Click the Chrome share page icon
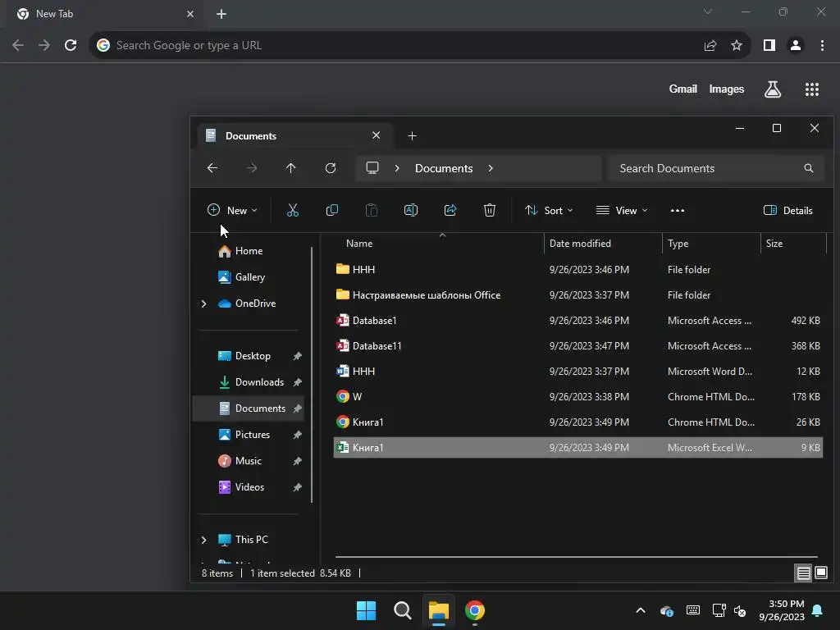840x630 pixels. pos(710,46)
